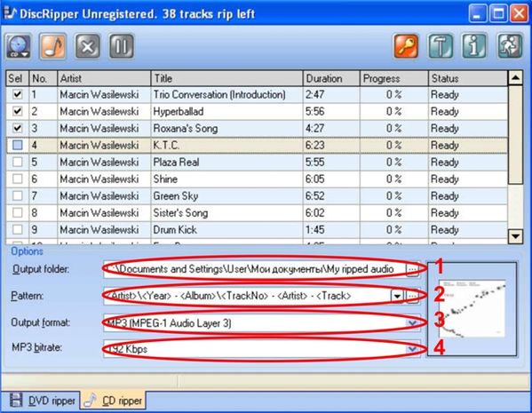The height and width of the screenshot is (413, 532).
Task: Check track 5 Plaza Real checkbox
Action: [17, 162]
